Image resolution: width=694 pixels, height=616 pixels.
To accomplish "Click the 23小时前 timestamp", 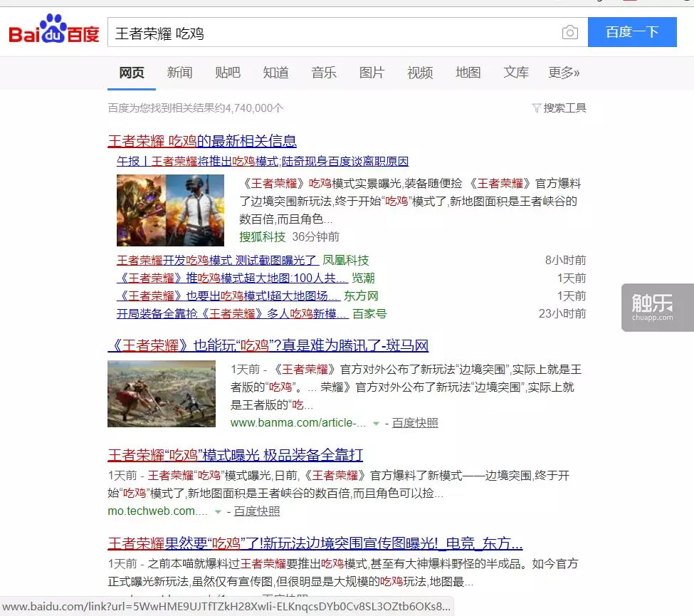I will pyautogui.click(x=562, y=314).
